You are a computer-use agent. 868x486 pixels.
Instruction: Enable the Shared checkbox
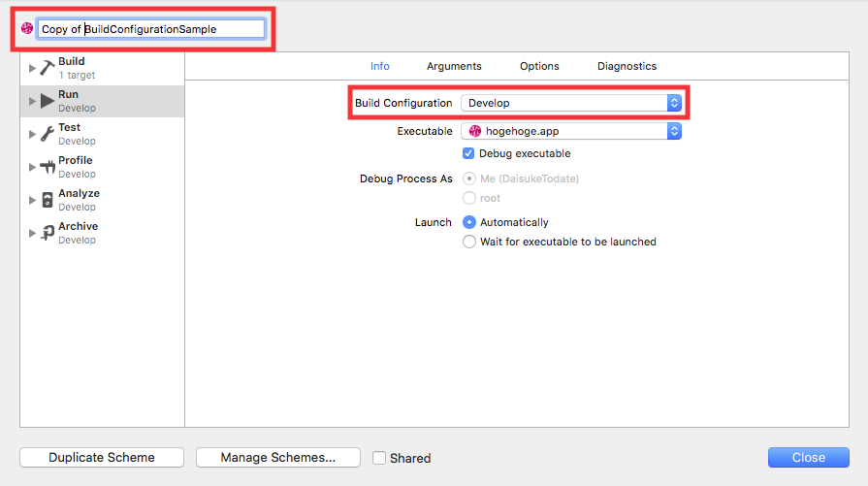pos(380,458)
